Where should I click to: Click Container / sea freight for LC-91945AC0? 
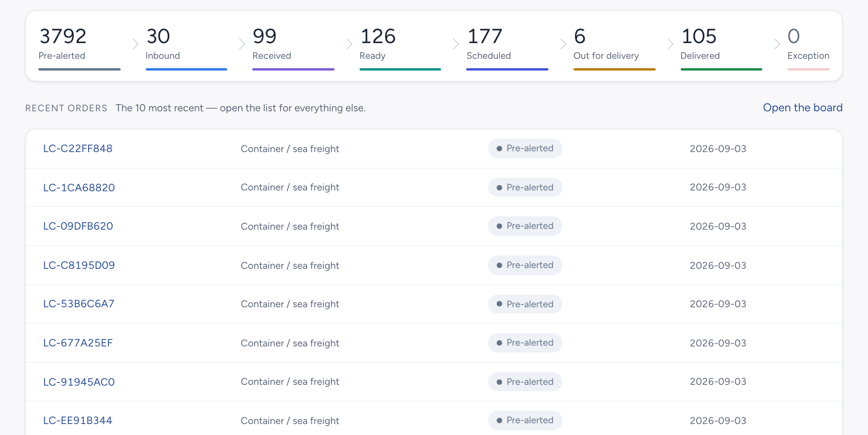tap(290, 382)
